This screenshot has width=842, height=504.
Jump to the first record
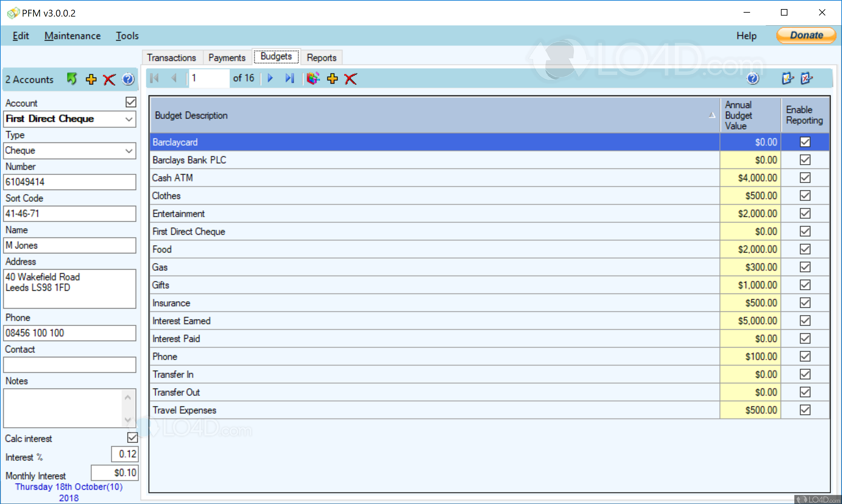coord(155,78)
